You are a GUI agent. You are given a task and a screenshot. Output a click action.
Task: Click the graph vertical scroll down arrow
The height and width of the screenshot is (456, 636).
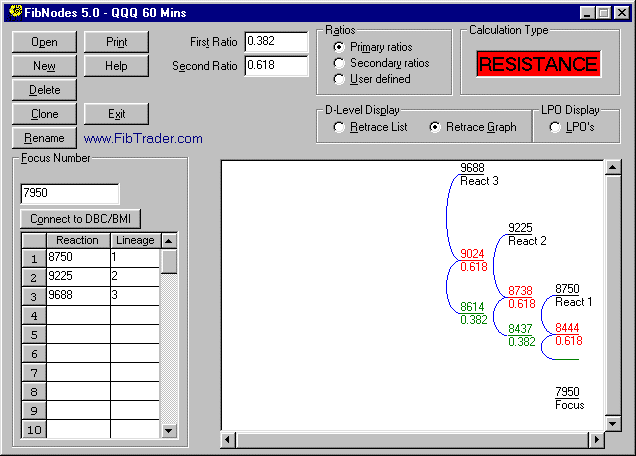tap(612, 424)
